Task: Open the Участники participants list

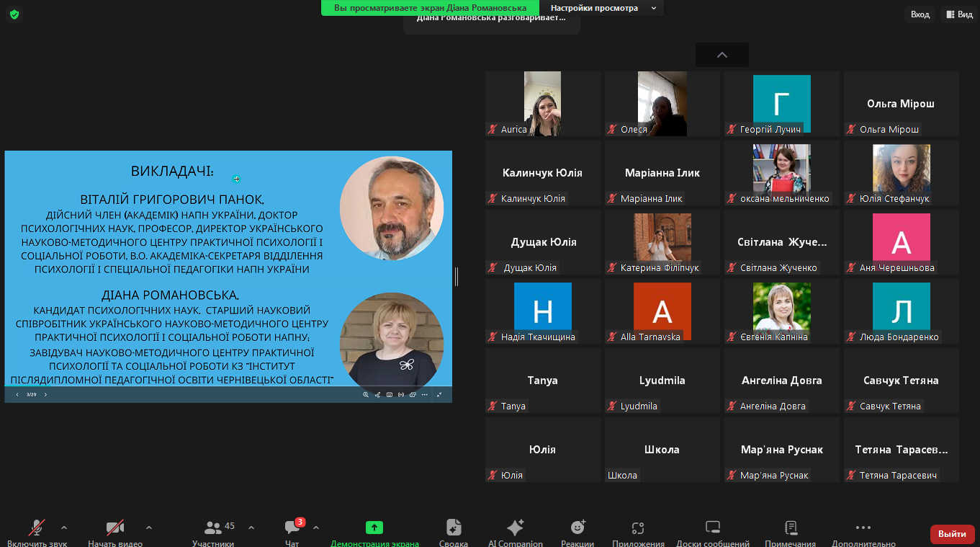Action: click(x=213, y=528)
